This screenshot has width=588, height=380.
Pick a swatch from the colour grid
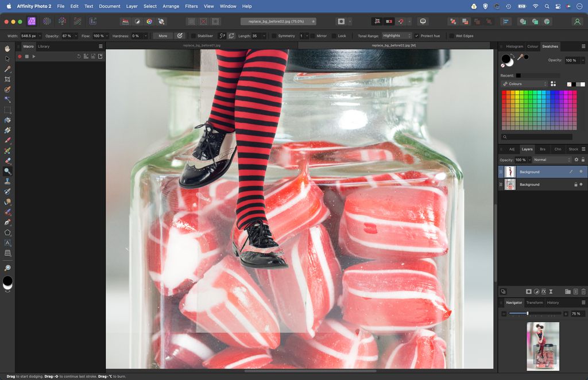pos(539,110)
